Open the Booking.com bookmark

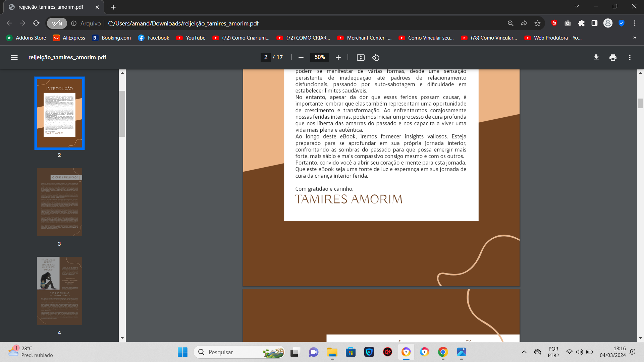(x=112, y=38)
